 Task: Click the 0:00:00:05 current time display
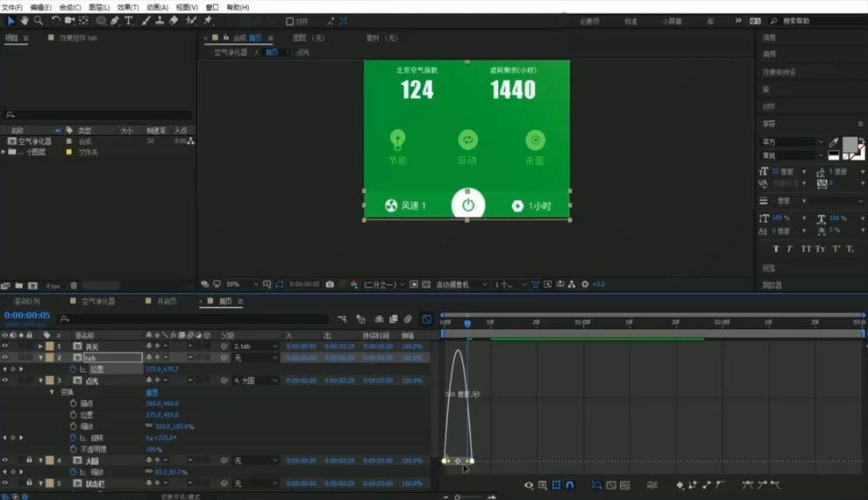pos(27,316)
